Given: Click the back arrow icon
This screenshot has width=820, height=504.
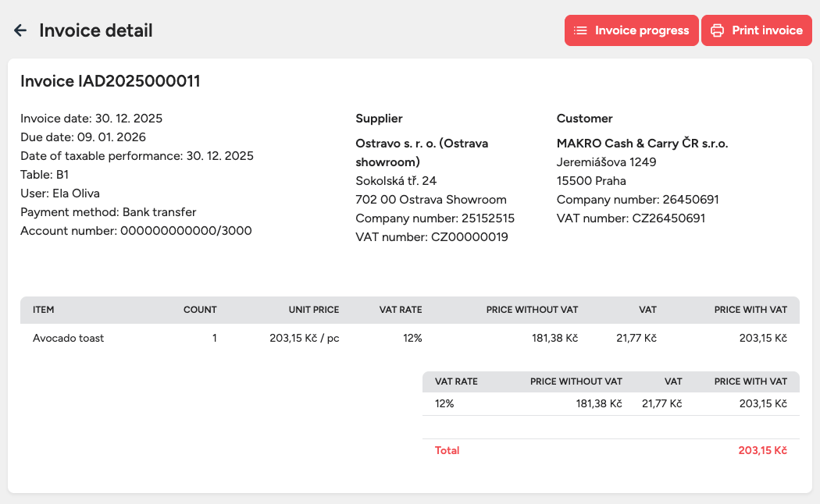Looking at the screenshot, I should click(20, 30).
